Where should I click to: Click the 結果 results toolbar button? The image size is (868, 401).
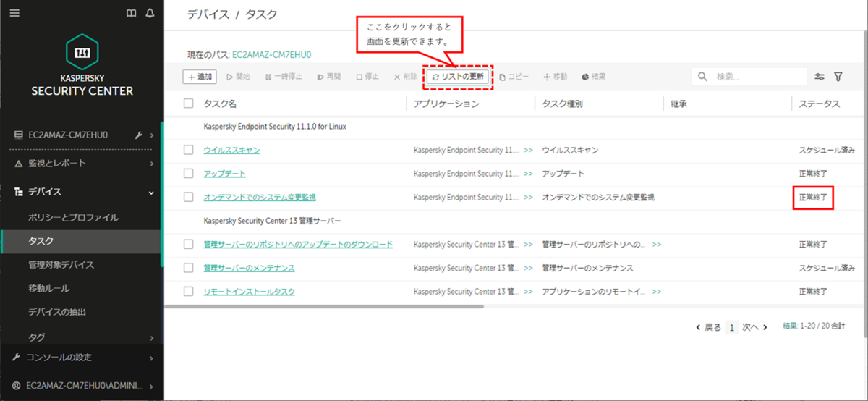tap(593, 76)
